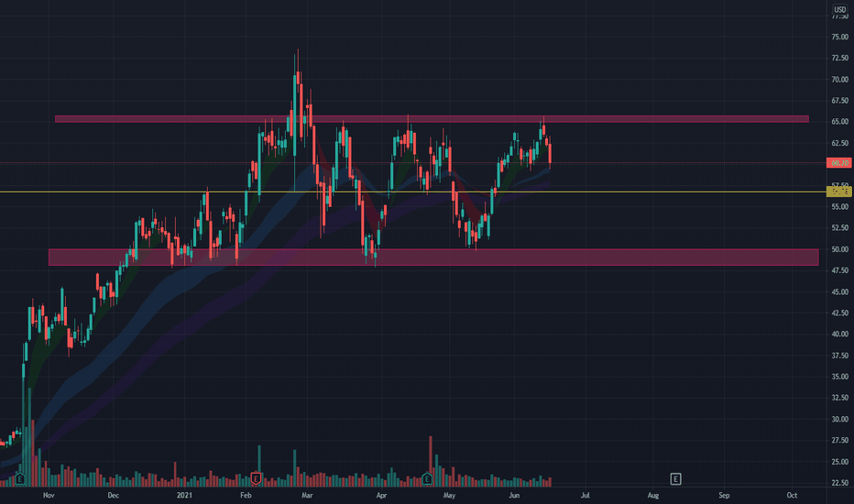Click the Sep label on time axis
Image resolution: width=854 pixels, height=504 pixels.
click(723, 496)
